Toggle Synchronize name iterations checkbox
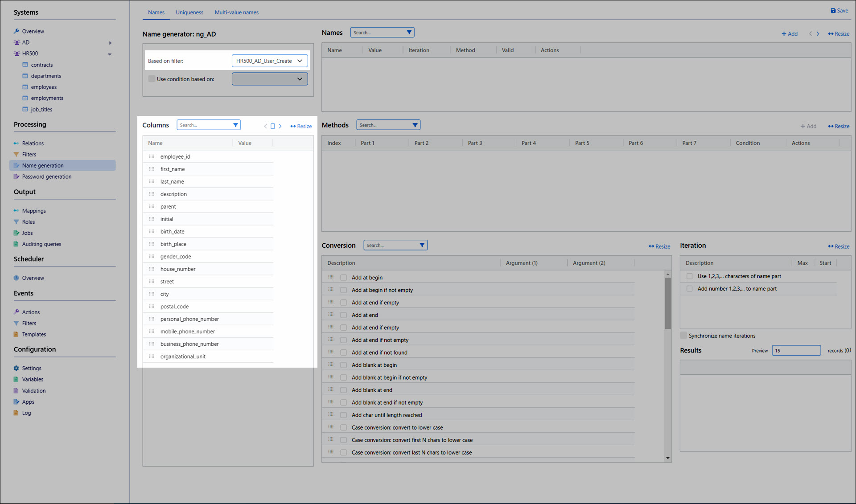 (683, 336)
